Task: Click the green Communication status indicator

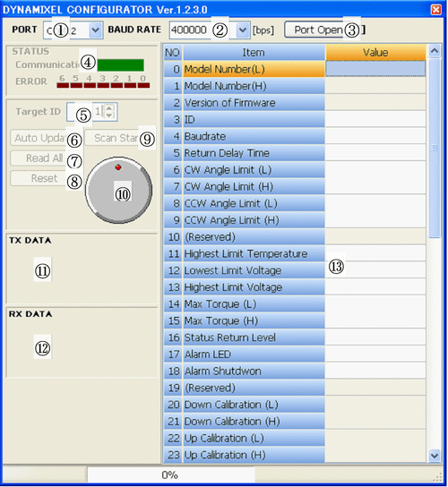Action: pyautogui.click(x=120, y=65)
